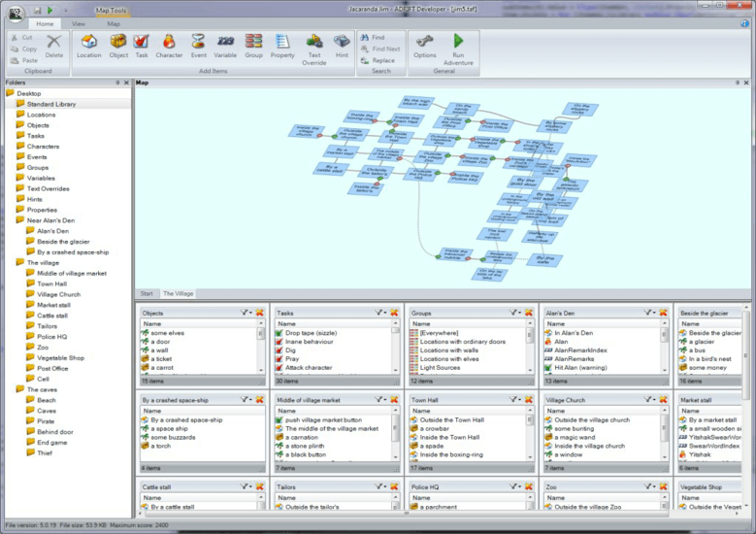Image resolution: width=756 pixels, height=534 pixels.
Task: Close the Alan's Den panel
Action: pos(664,314)
